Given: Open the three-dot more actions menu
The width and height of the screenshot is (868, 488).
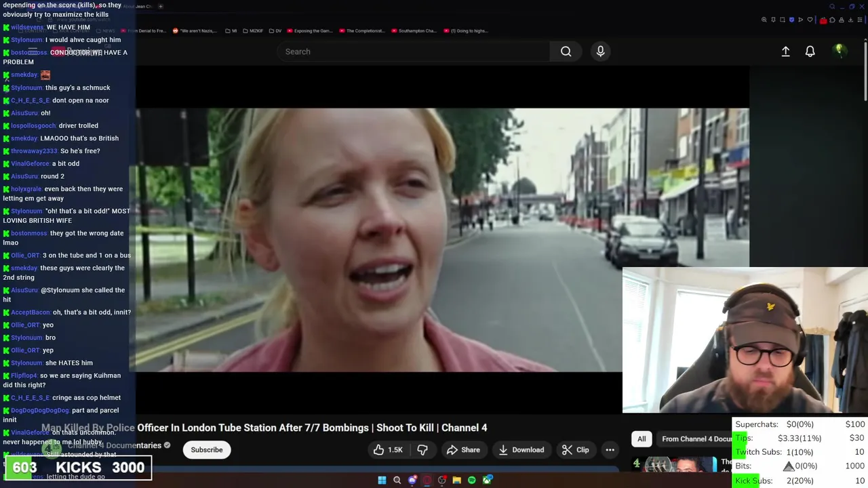Looking at the screenshot, I should (x=610, y=450).
